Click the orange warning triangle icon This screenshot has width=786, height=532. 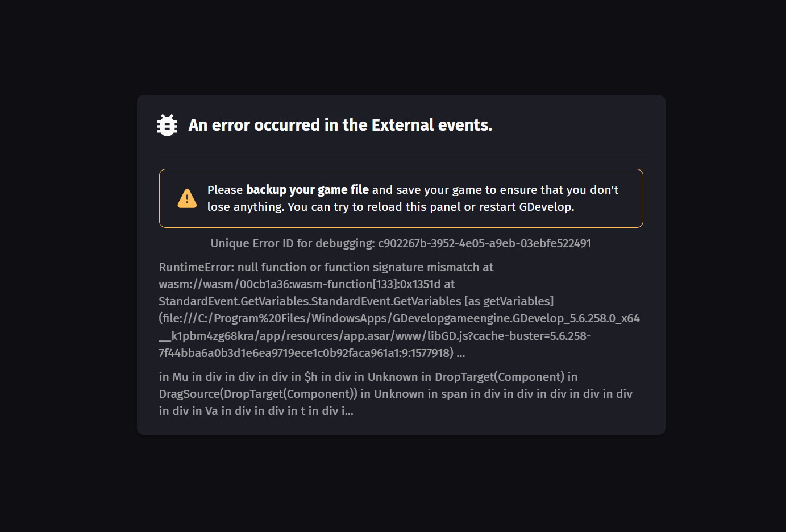187,198
